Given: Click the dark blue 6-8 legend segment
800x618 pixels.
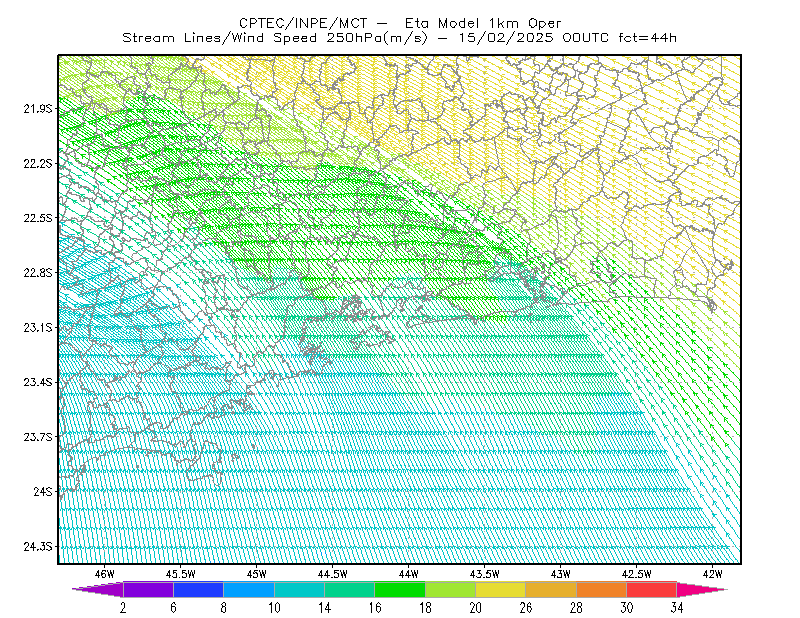Looking at the screenshot, I should [198, 589].
